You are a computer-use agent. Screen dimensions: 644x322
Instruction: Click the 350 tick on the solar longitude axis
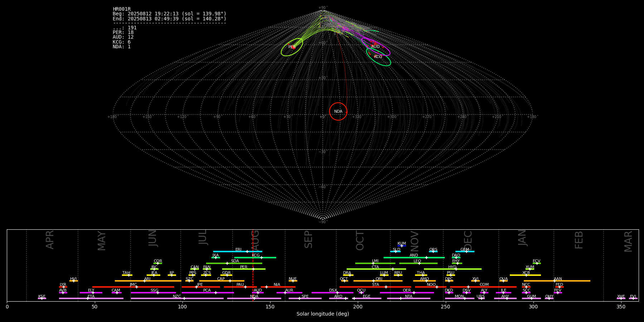[x=621, y=307]
